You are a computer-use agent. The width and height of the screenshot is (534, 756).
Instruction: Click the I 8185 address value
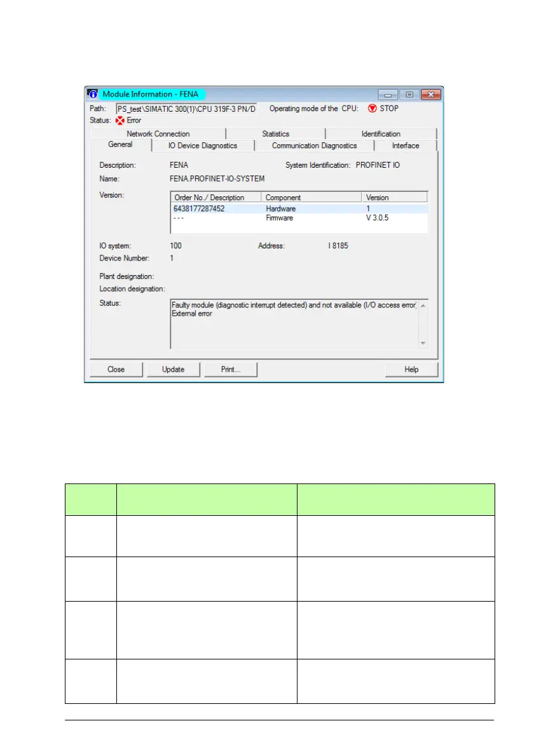338,246
